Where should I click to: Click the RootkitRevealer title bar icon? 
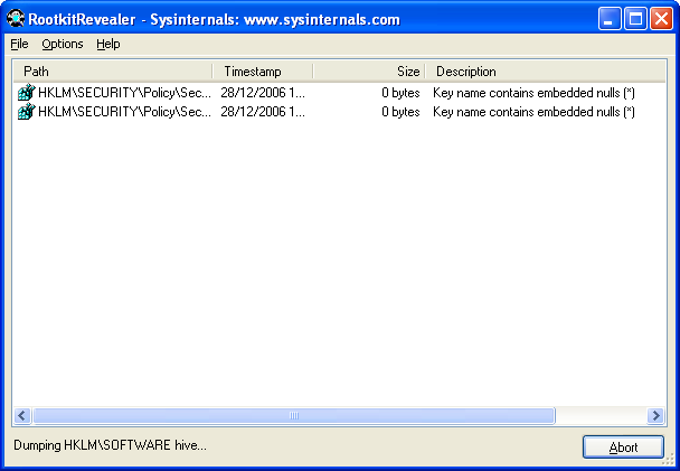tap(16, 19)
